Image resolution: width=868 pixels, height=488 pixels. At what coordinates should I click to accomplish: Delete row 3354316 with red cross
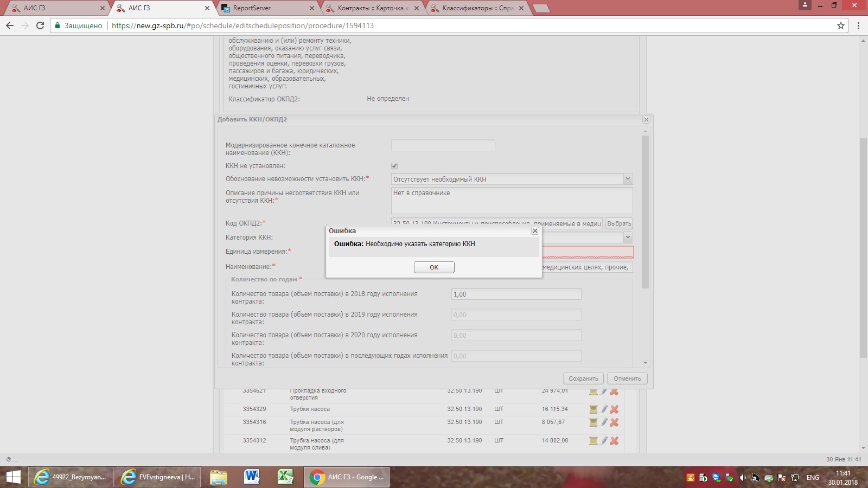pos(614,422)
